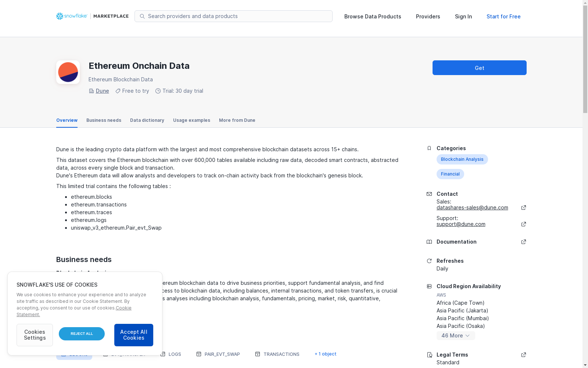Screen dimensions: 588x368
Task: Click the PAIR_EVT_SWAP table icon
Action: pyautogui.click(x=199, y=354)
